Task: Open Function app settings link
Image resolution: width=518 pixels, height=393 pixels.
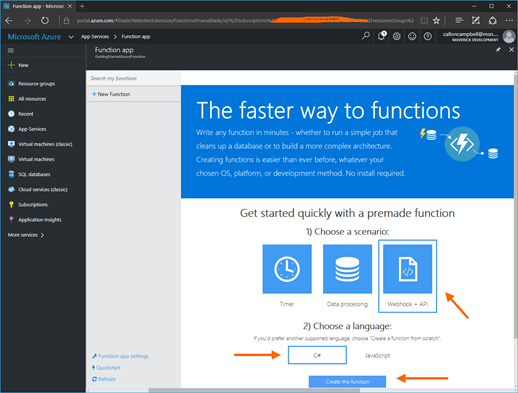Action: pos(121,356)
